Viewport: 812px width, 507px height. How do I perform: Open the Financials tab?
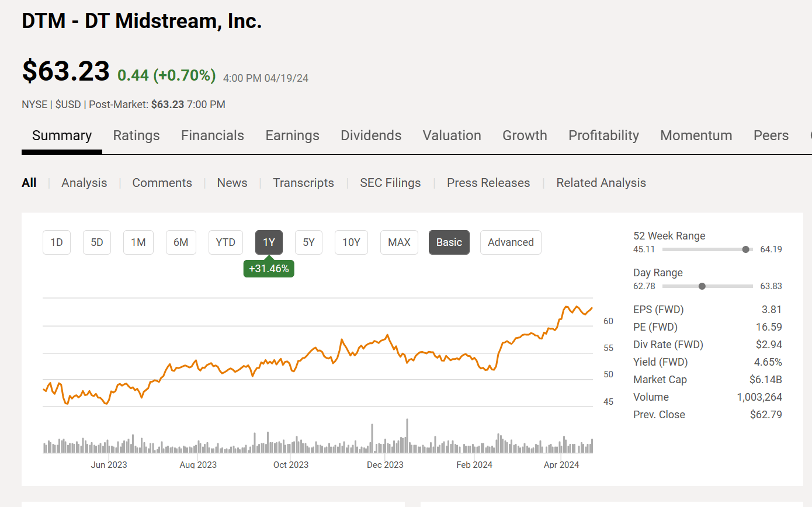coord(212,135)
